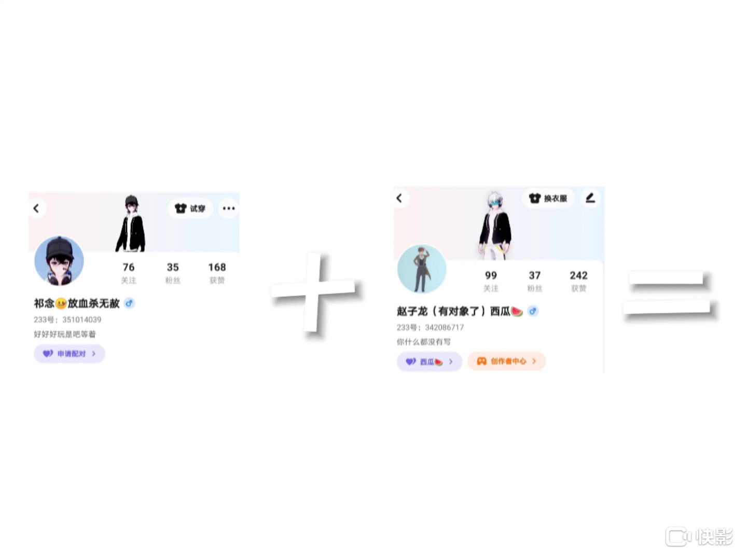This screenshot has height=560, width=747.
Task: Click the gender icon beside 赵子龙 name
Action: coord(533,311)
